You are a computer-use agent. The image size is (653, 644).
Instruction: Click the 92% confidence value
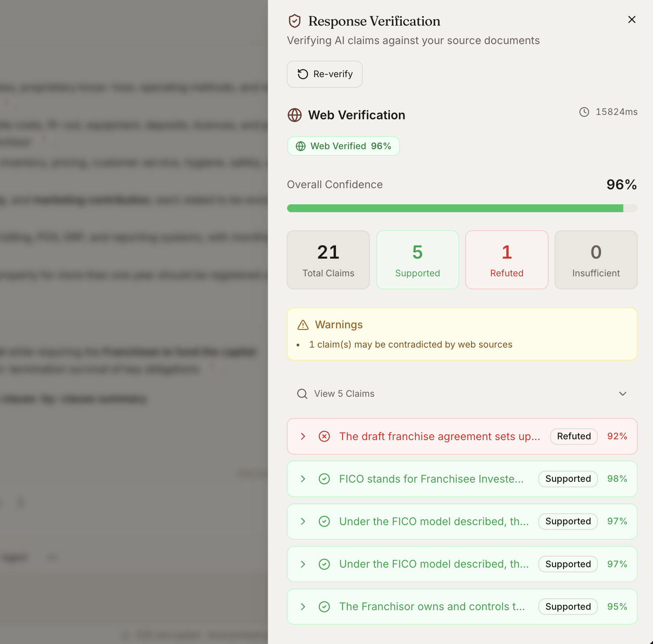[617, 436]
